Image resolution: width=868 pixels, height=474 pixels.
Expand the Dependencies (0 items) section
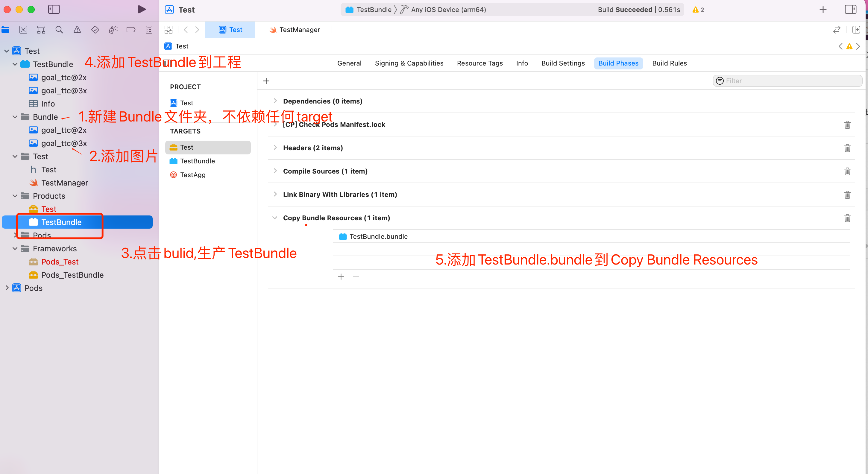[x=275, y=101]
